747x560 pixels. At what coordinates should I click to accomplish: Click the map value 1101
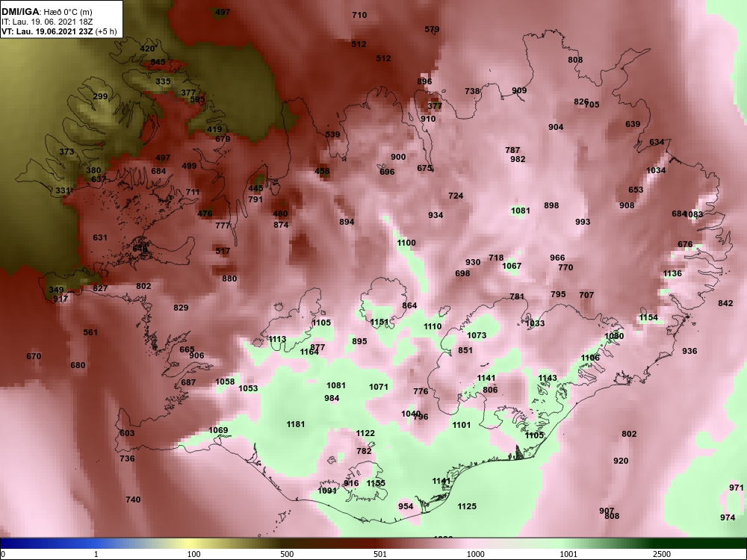[461, 426]
